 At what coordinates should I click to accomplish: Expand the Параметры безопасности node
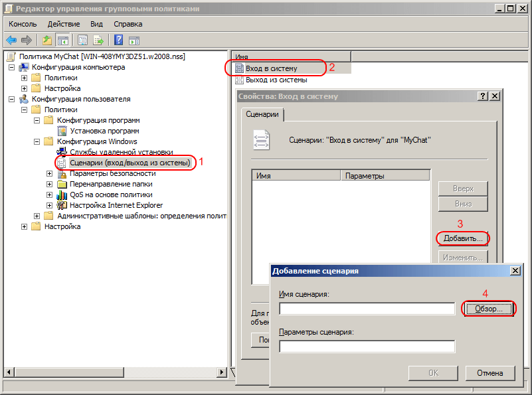pos(50,173)
